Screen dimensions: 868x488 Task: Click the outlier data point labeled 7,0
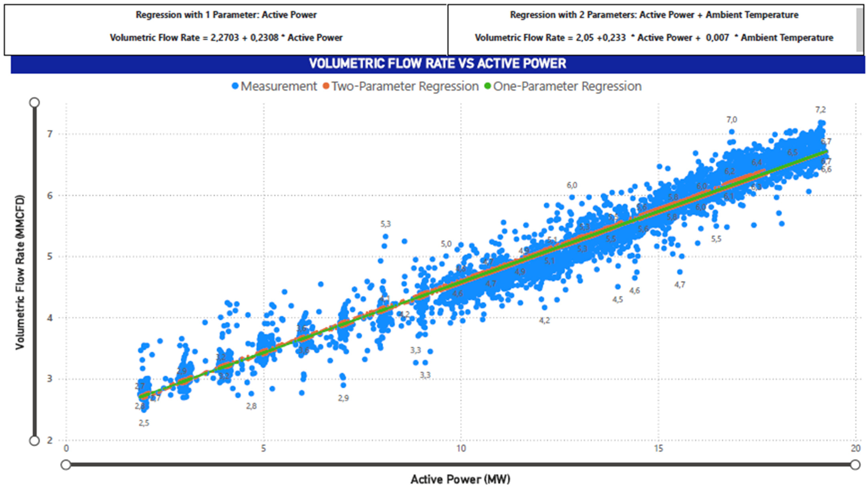(732, 132)
